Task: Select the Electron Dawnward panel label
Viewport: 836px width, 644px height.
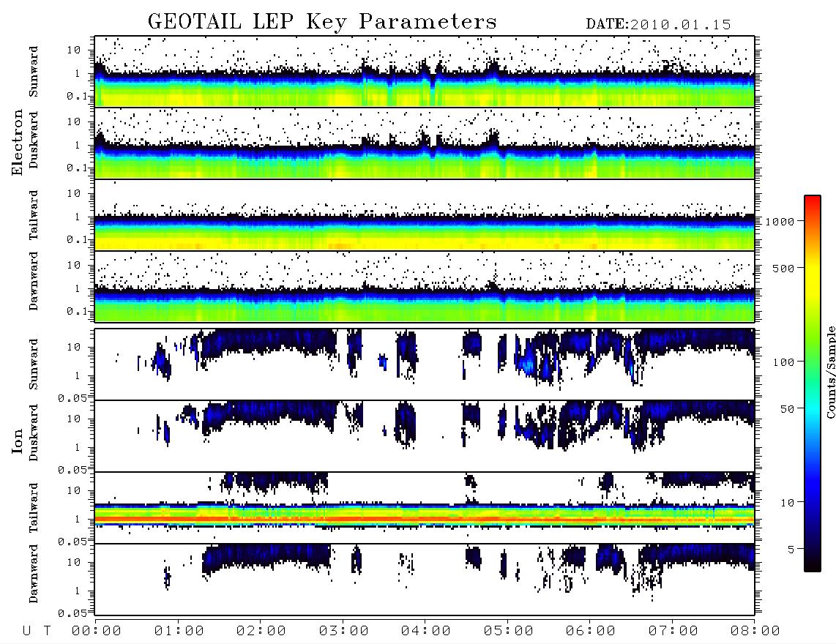Action: [34, 281]
